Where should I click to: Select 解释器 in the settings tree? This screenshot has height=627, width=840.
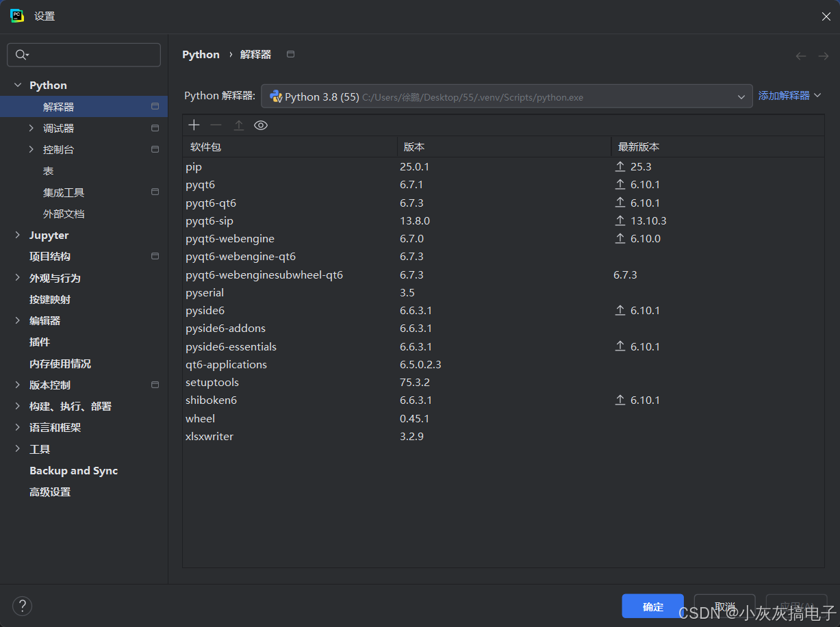click(x=84, y=107)
